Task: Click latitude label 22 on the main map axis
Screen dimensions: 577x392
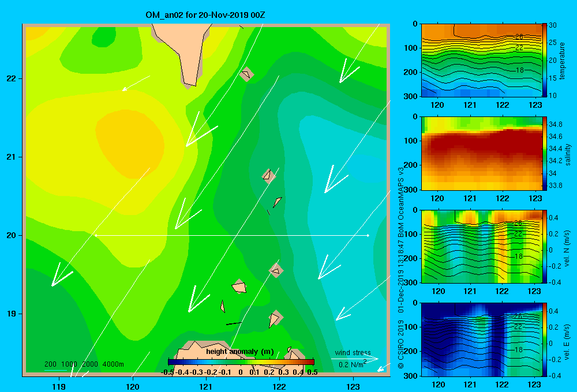Action: pyautogui.click(x=12, y=78)
